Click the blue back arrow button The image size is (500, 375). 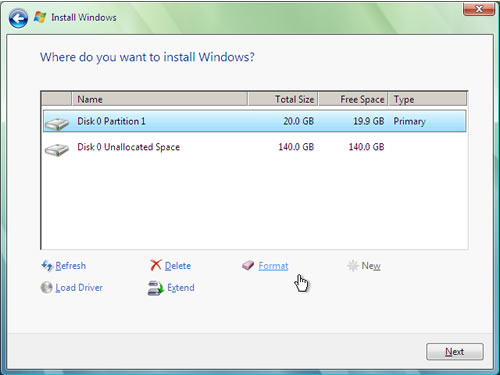click(18, 18)
